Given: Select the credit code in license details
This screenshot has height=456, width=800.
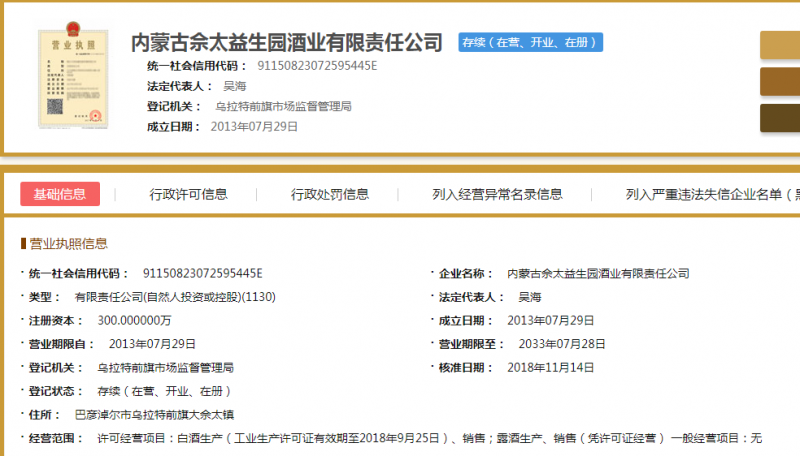Looking at the screenshot, I should click(203, 273).
